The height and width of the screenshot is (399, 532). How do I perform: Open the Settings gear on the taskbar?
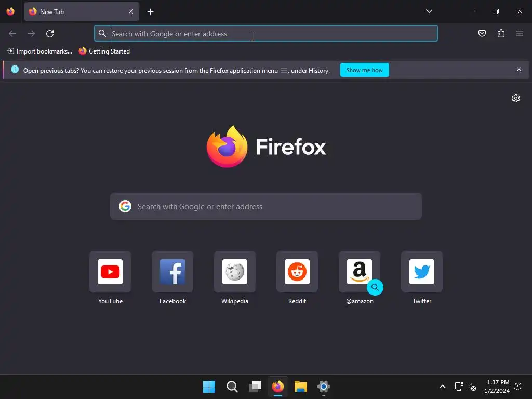point(324,387)
